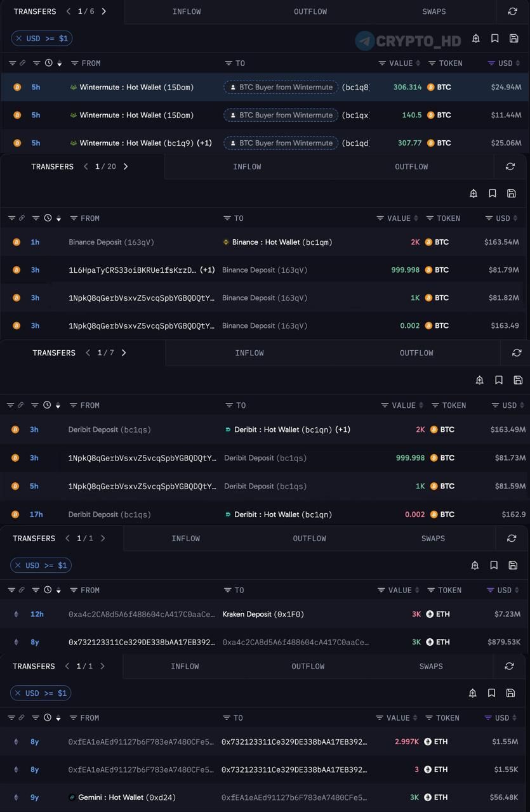530x812 pixels.
Task: Open TO filter in Wintermute panel
Action: point(229,63)
